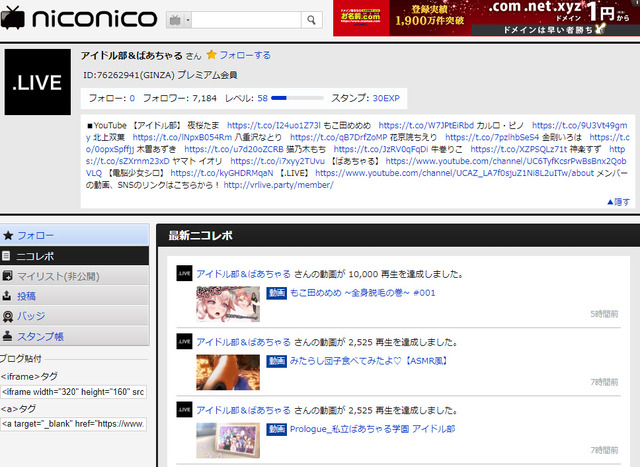Image resolution: width=640 pixels, height=467 pixels.
Task: Click the level progress bar
Action: point(297,98)
